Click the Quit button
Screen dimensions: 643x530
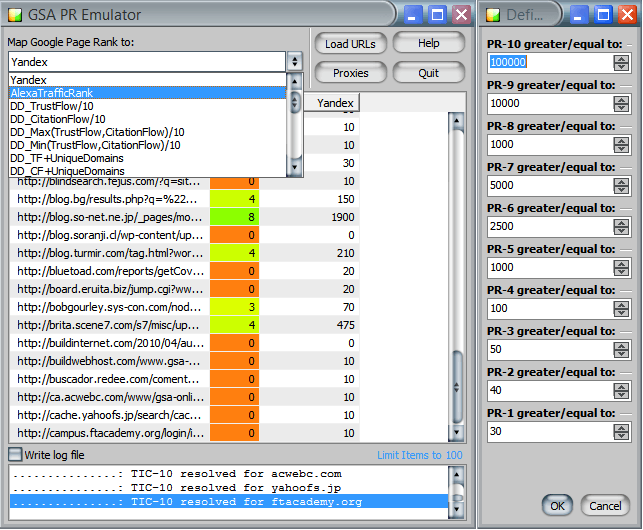click(x=429, y=73)
